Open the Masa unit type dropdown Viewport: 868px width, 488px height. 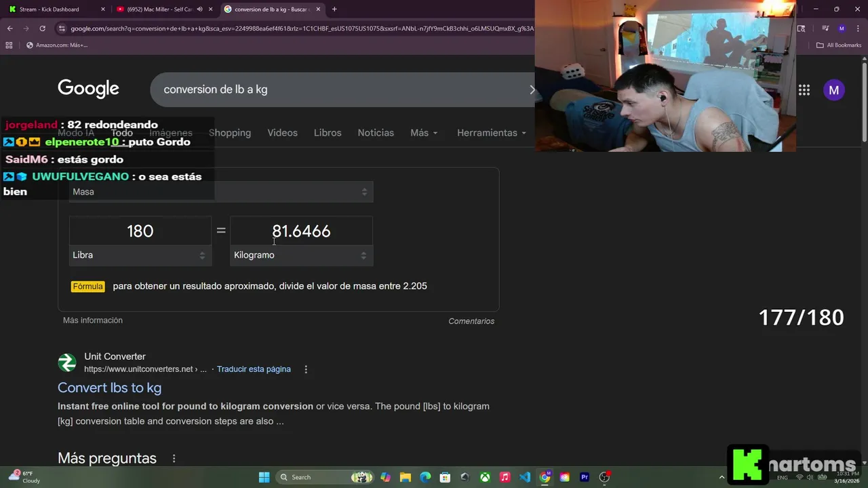[x=221, y=192]
